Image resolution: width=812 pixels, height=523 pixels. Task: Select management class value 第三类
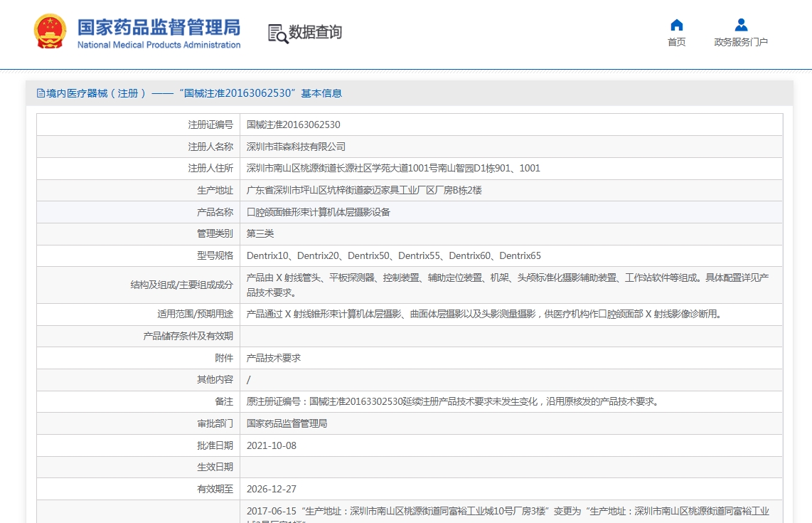pos(260,234)
